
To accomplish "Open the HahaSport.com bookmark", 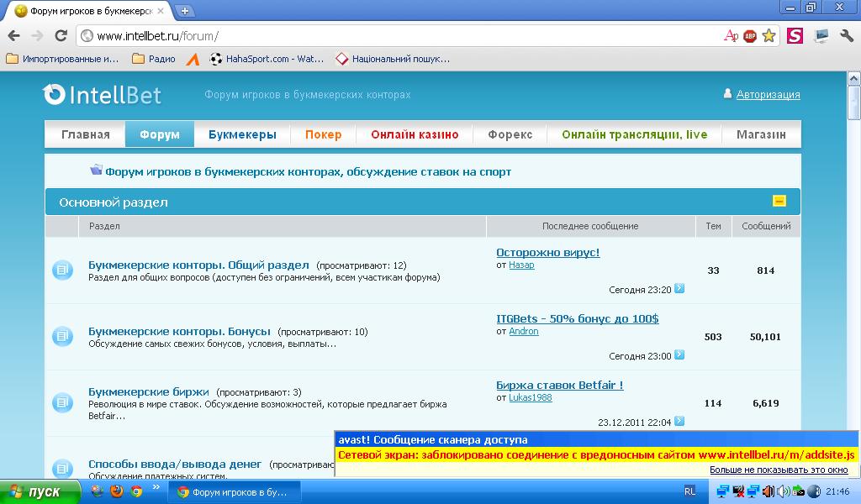I will point(267,59).
